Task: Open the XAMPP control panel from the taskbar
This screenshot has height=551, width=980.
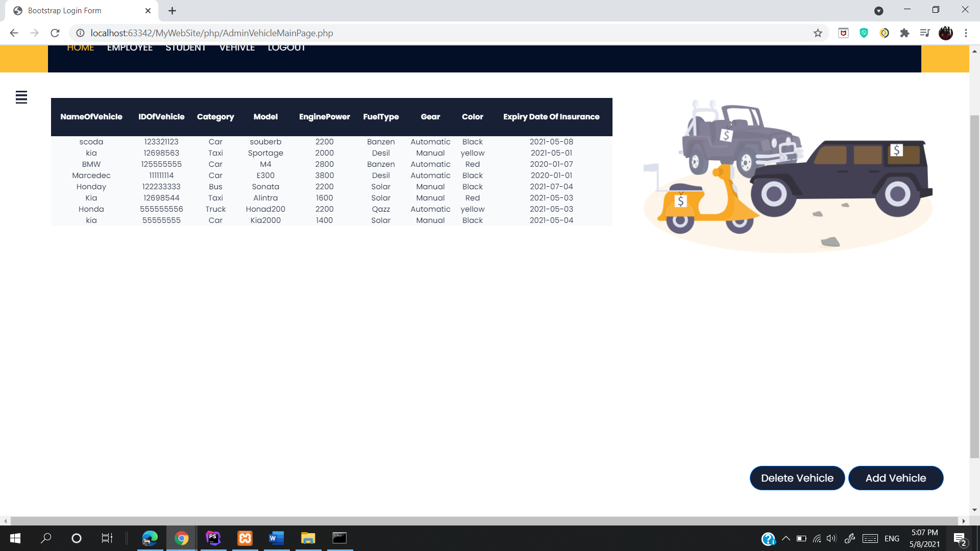Action: (244, 538)
